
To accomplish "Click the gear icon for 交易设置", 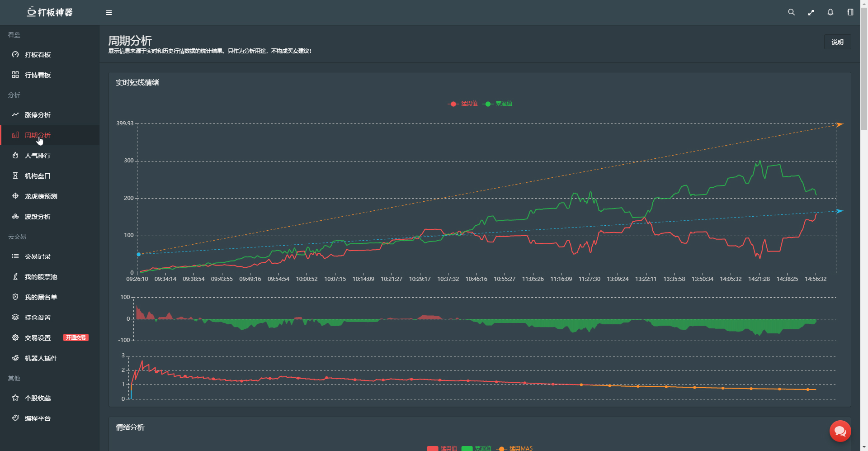I will coord(15,337).
